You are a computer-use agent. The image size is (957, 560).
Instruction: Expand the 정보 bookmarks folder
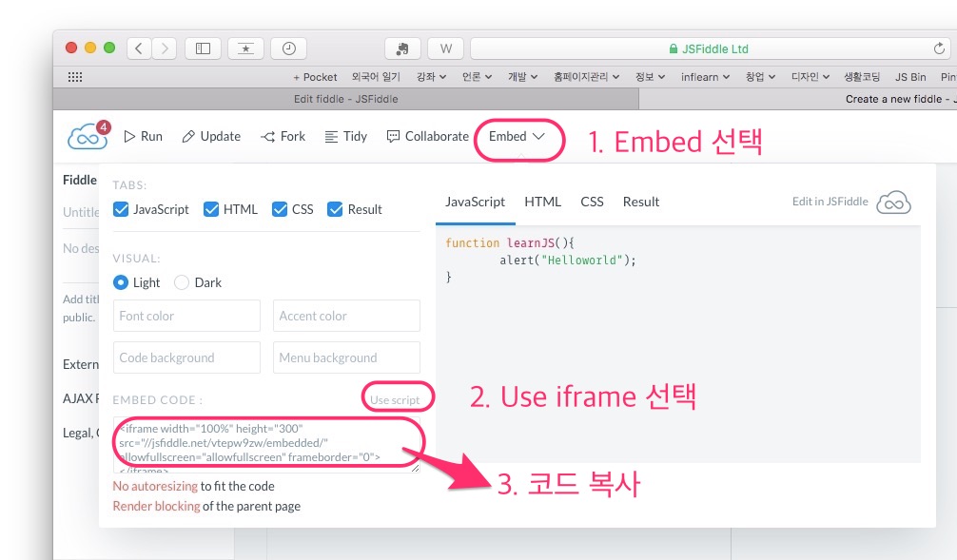(x=650, y=77)
